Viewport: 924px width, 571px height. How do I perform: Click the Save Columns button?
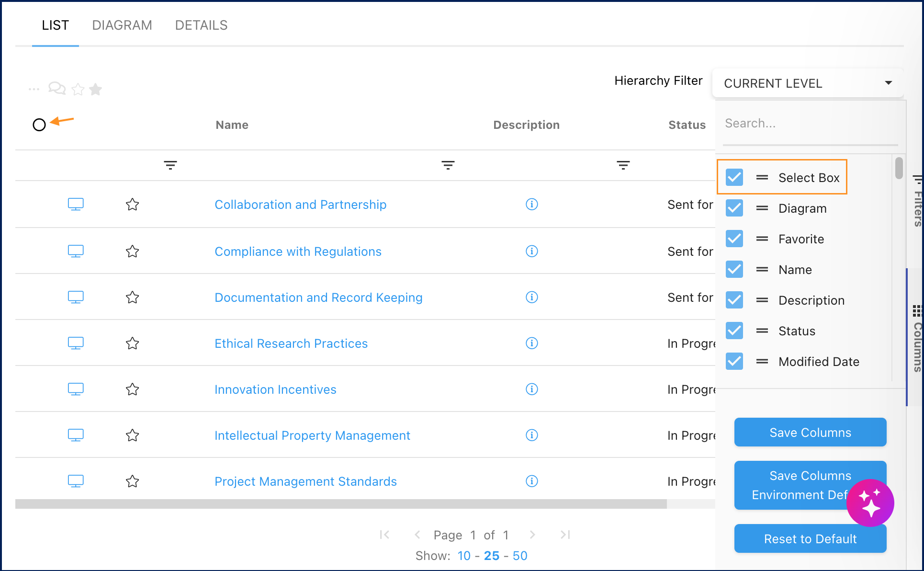pos(810,433)
